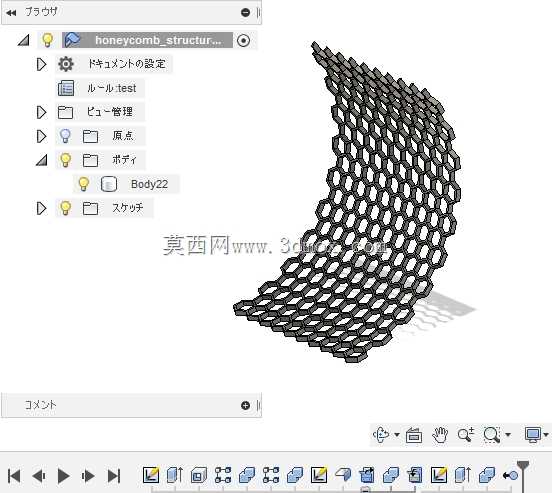Show the 原点 origin via its light bulb
Screen dimensions: 552x493
[65, 136]
